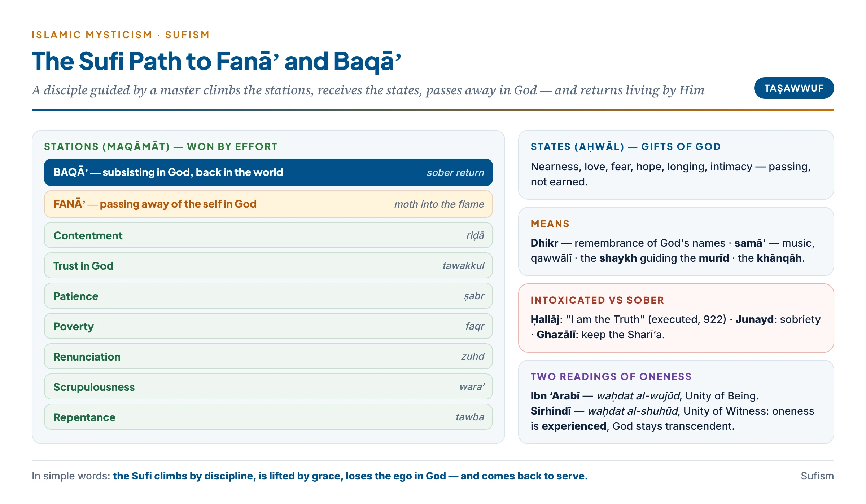Click the Arabic term 'faqr'
Image resolution: width=866 pixels, height=504 pixels.
(x=475, y=326)
